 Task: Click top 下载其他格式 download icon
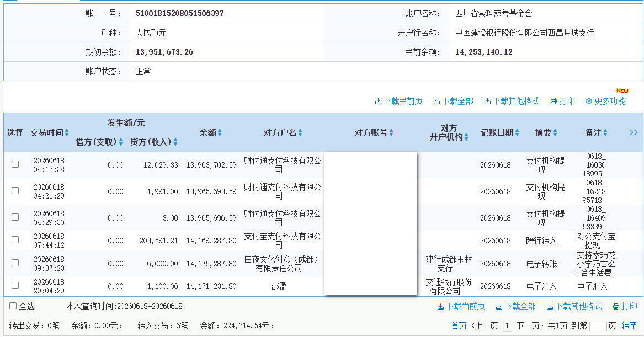[487, 101]
